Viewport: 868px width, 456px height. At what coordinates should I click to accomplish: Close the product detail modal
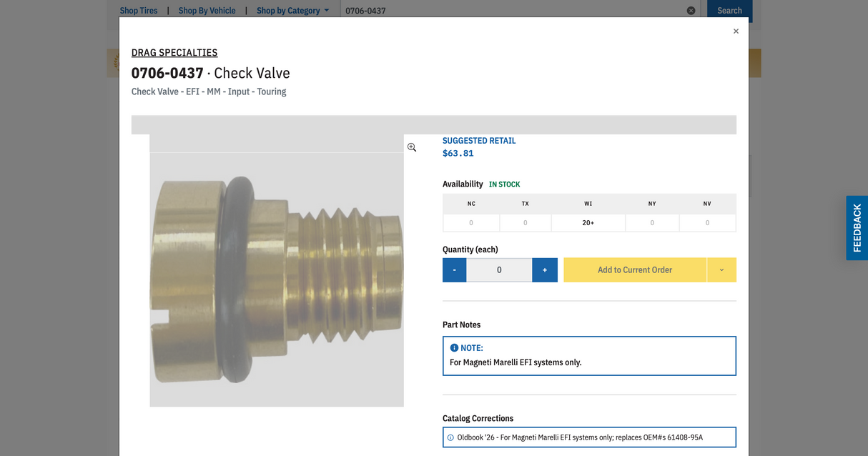[x=736, y=31]
